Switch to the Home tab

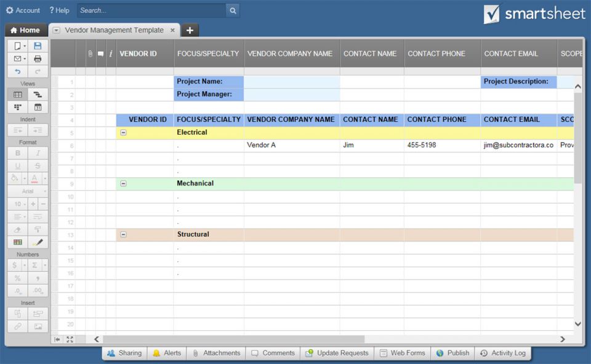click(25, 30)
